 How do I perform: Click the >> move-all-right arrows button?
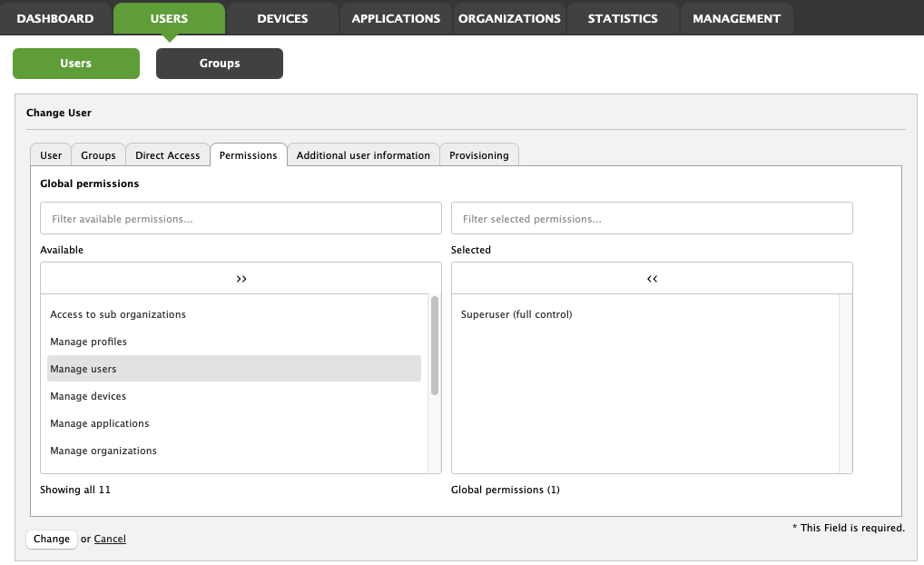(241, 279)
